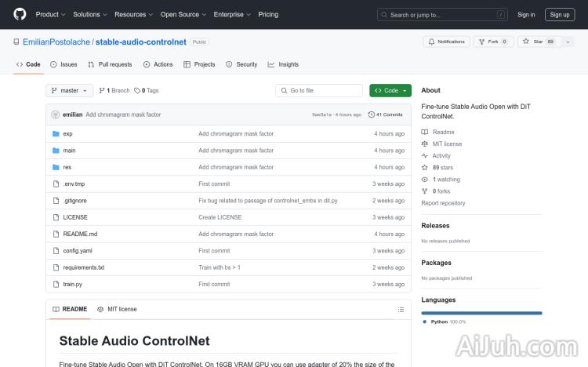Open the Enterprise dropdown
Screen dimensions: 588x367
[232, 14]
